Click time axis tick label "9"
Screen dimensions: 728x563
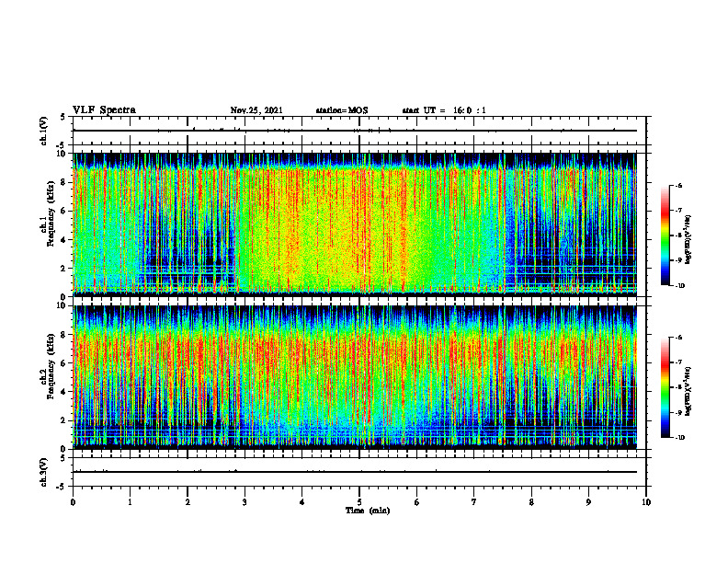[x=588, y=502]
